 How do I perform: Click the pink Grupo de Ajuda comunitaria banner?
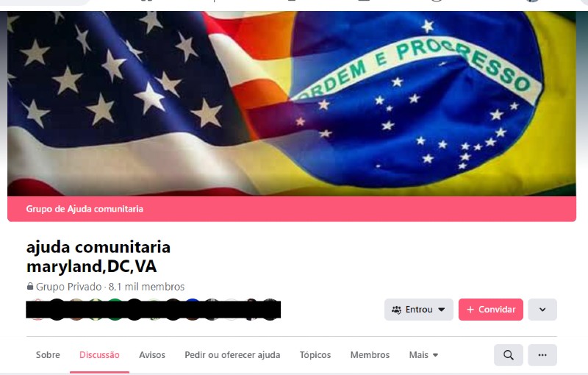(292, 209)
